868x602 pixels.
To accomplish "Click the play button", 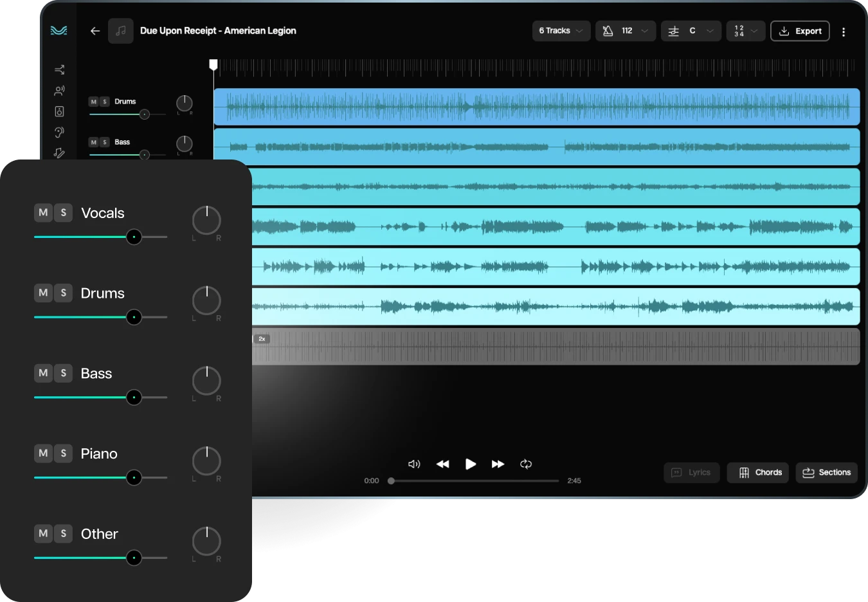I will pyautogui.click(x=471, y=464).
